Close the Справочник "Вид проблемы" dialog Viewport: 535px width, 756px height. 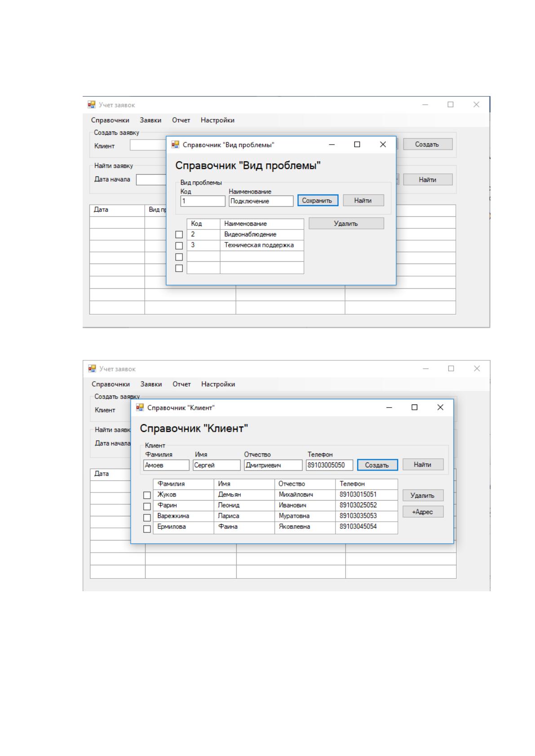[383, 145]
